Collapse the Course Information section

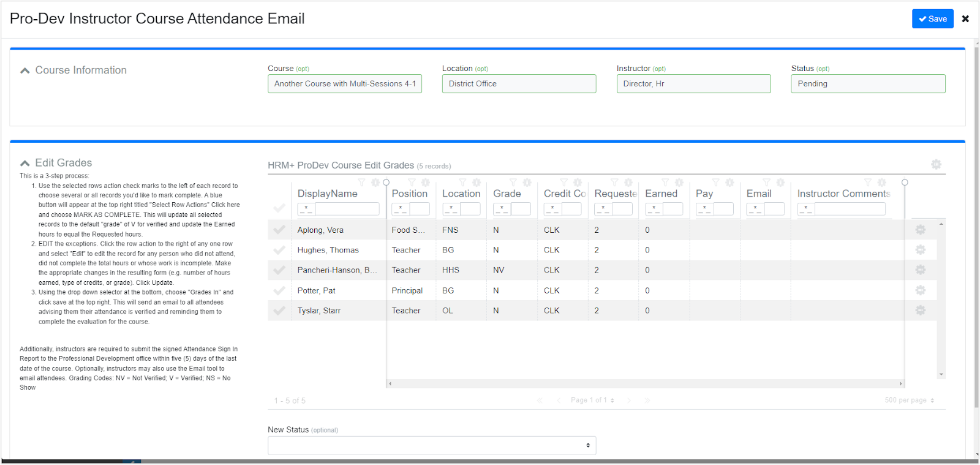click(x=25, y=70)
